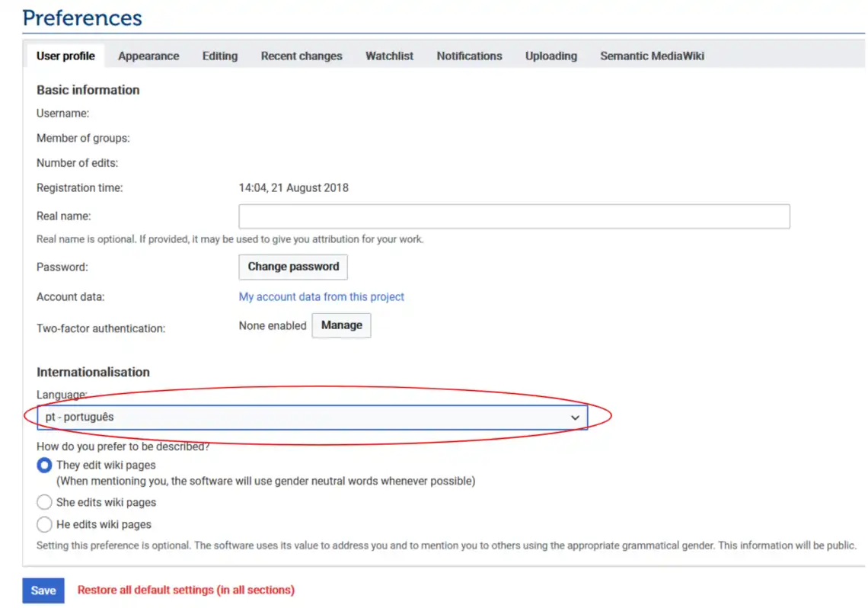The width and height of the screenshot is (868, 608).
Task: Click the 'Real name:' field label
Action: coord(64,216)
